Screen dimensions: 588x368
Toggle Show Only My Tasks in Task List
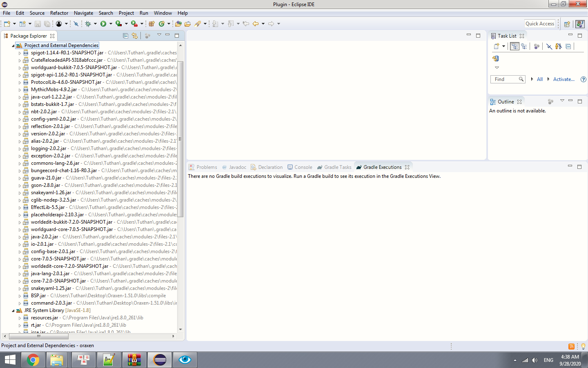pos(558,46)
